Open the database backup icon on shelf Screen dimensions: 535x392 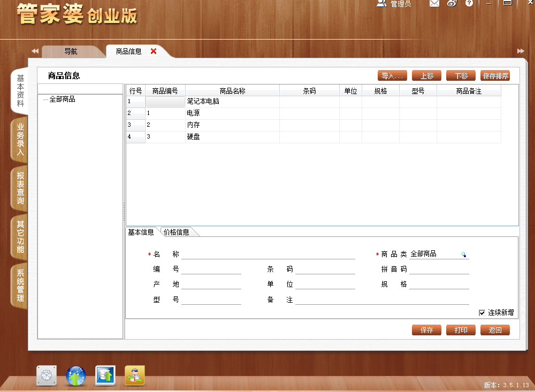point(105,375)
